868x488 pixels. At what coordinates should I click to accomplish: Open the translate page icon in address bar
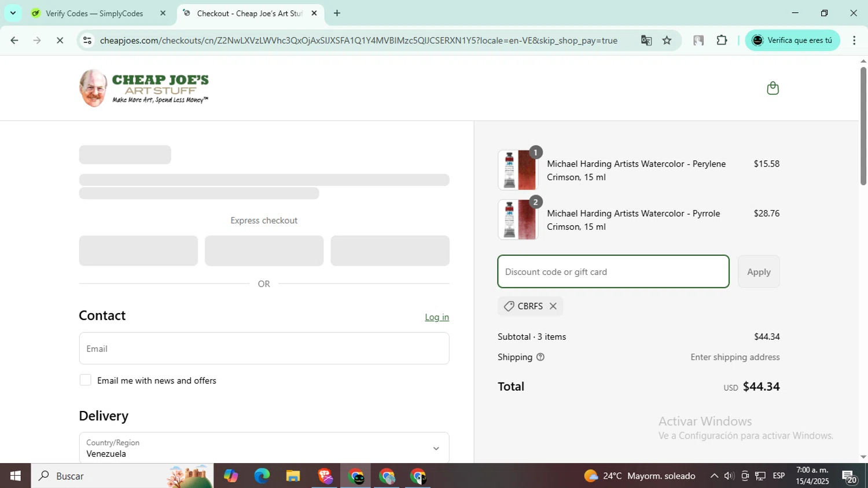[x=646, y=41]
